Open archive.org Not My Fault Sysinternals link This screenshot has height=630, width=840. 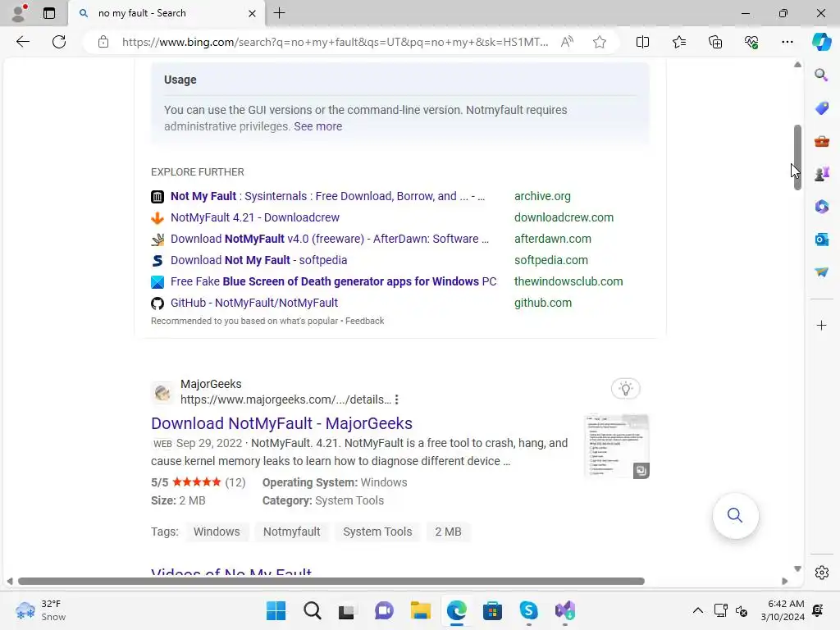point(327,196)
